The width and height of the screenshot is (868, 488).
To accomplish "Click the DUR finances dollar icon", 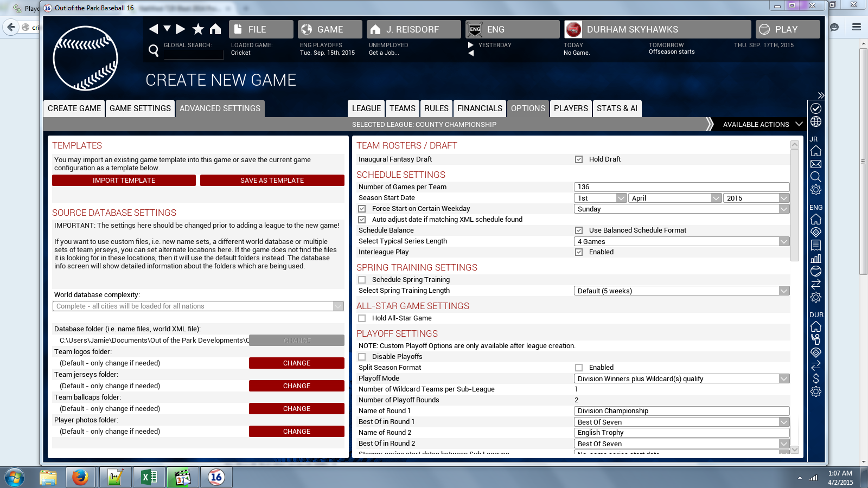I will point(816,378).
